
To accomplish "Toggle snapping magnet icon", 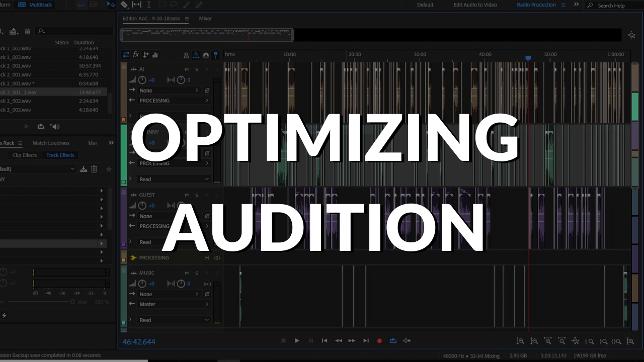I will 206,55.
